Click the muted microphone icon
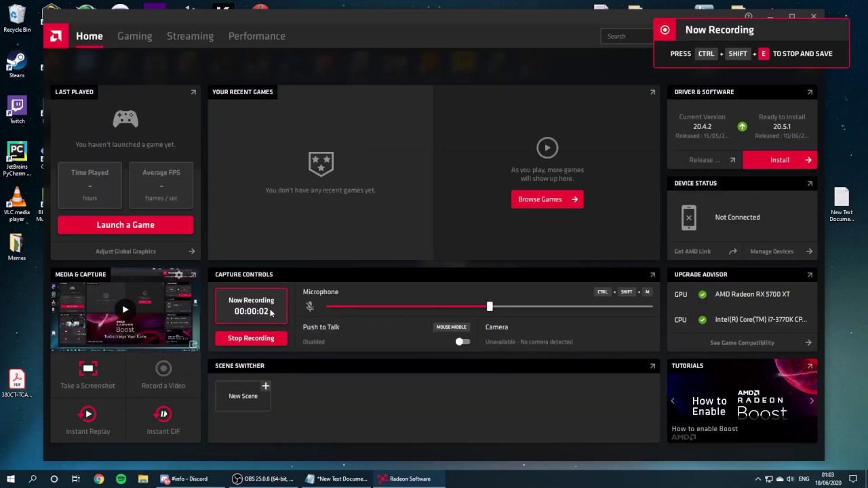 [x=310, y=306]
